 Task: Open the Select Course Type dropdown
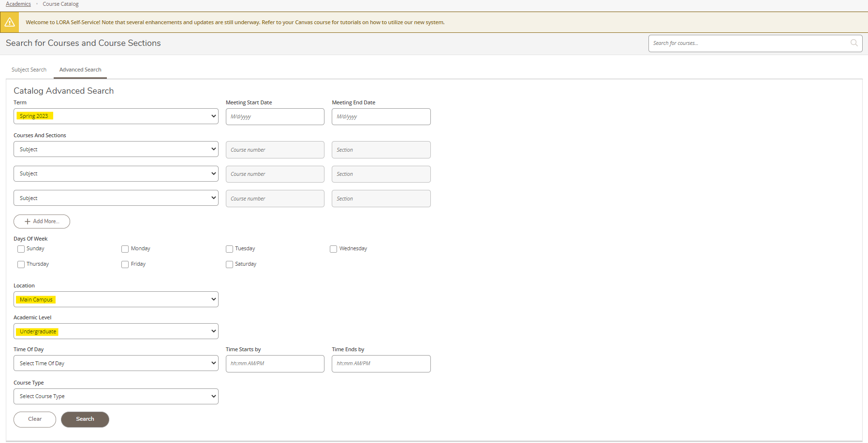click(116, 397)
